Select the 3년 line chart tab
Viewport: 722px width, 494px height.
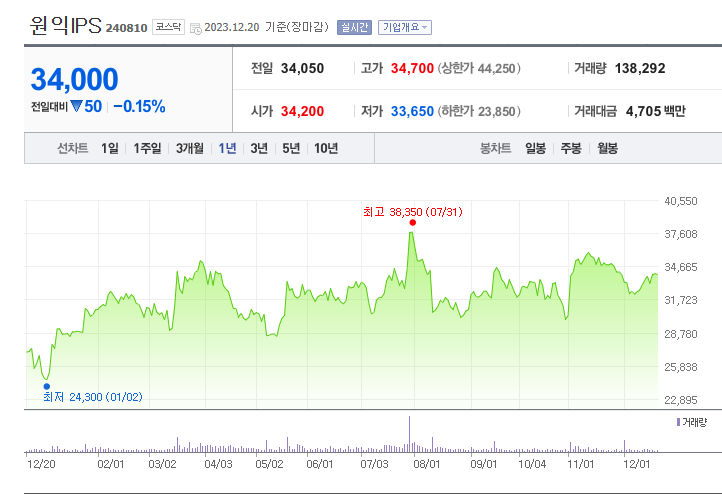pos(259,148)
